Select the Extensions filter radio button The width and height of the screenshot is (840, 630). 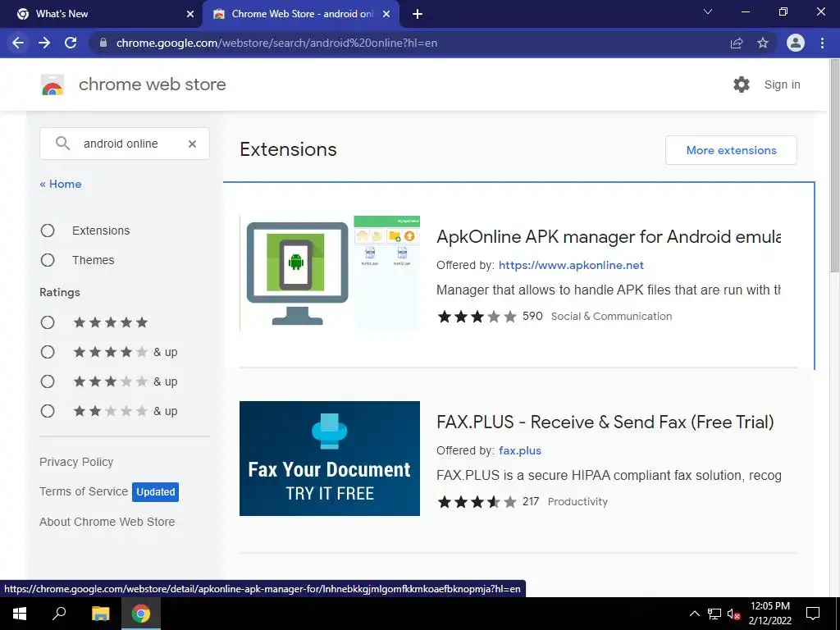coord(48,231)
